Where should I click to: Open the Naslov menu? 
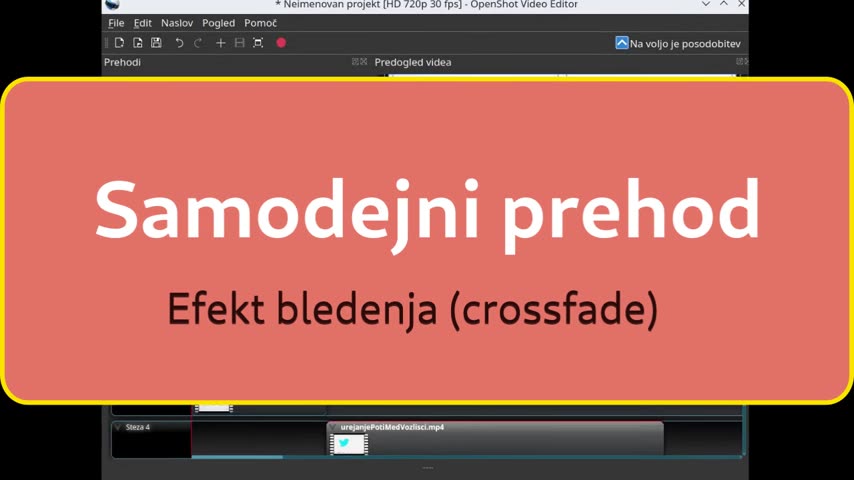177,23
